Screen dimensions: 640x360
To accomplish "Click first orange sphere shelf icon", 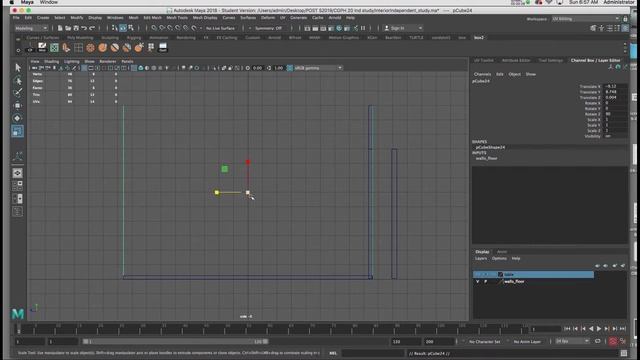I will pyautogui.click(x=90, y=48).
